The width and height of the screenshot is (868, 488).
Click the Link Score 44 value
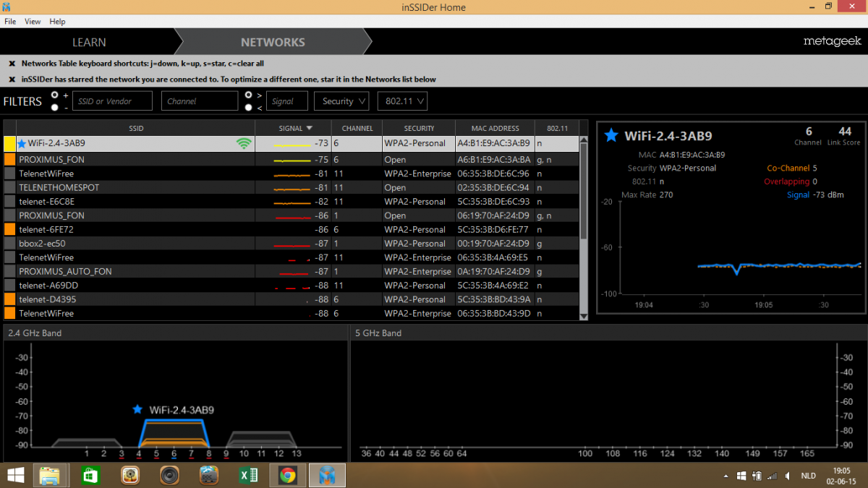(x=844, y=132)
